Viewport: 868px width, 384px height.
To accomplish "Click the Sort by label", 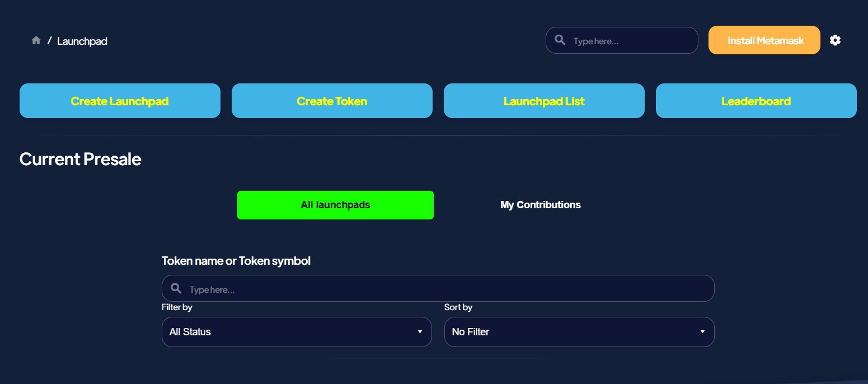I will point(458,307).
